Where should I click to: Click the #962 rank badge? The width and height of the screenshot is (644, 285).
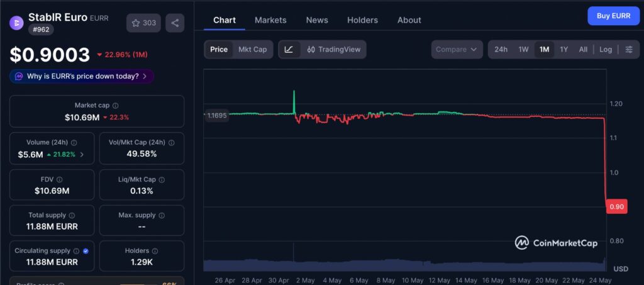pyautogui.click(x=41, y=30)
